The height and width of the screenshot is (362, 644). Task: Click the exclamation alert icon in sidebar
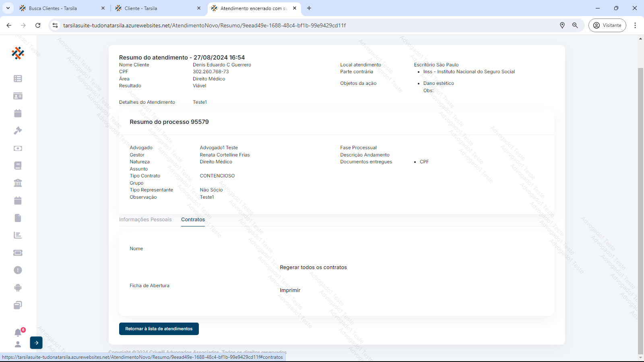[x=18, y=270]
